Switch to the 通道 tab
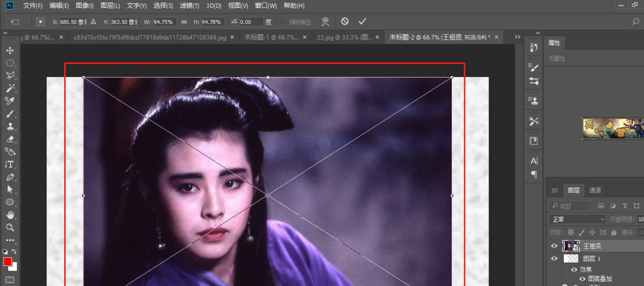Viewport: 644px width, 286px height. pos(595,190)
